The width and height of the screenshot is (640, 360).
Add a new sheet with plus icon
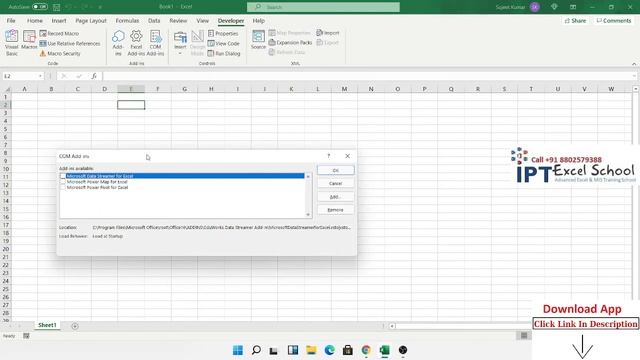tap(75, 326)
